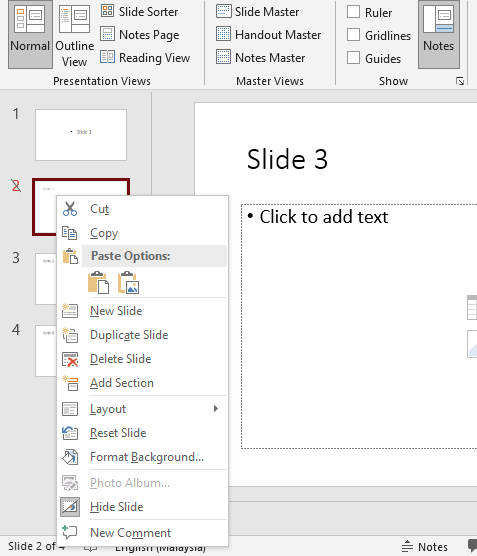Click the Notes button in status bar
477x556 pixels.
pyautogui.click(x=425, y=546)
